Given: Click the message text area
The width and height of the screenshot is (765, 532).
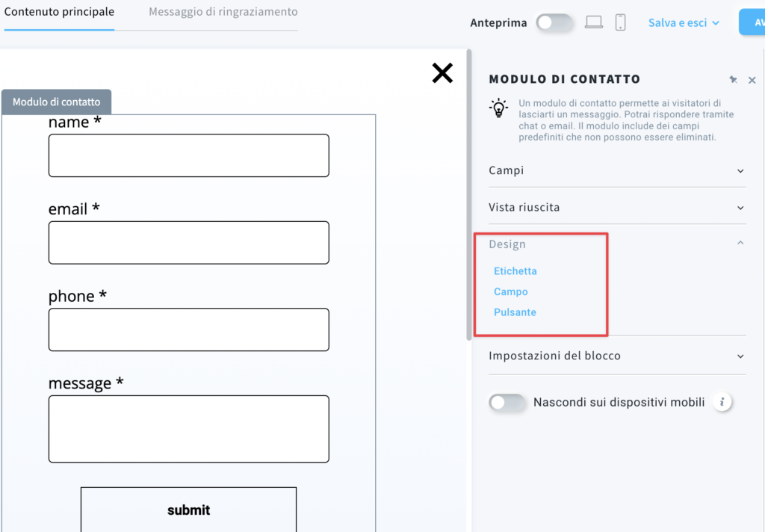Looking at the screenshot, I should click(189, 429).
